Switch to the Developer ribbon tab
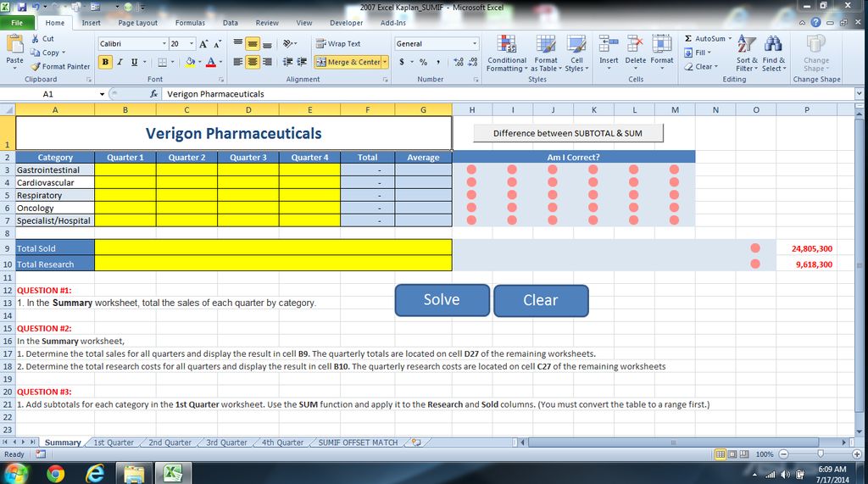 pyautogui.click(x=347, y=23)
